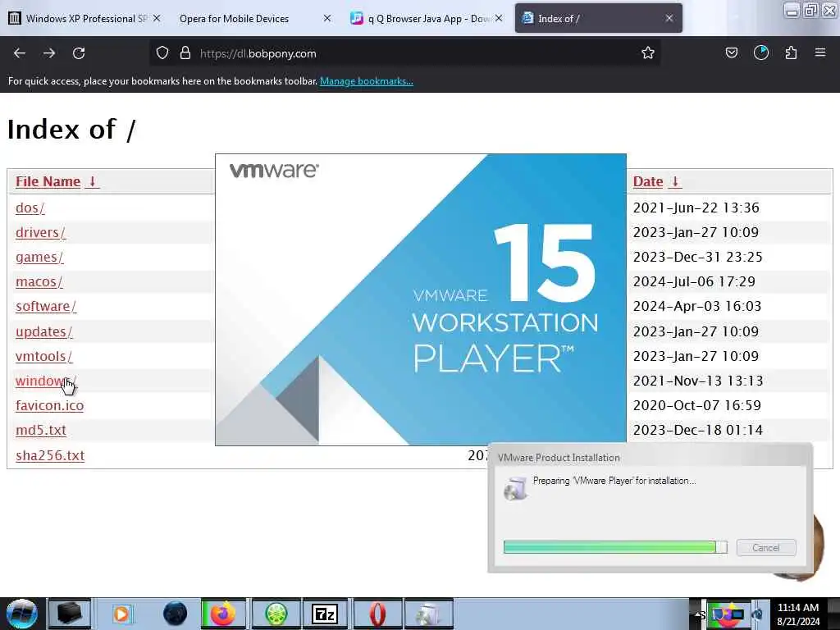This screenshot has width=840, height=630.
Task: Close the Opera for Mobile Devices tab
Action: 327,18
